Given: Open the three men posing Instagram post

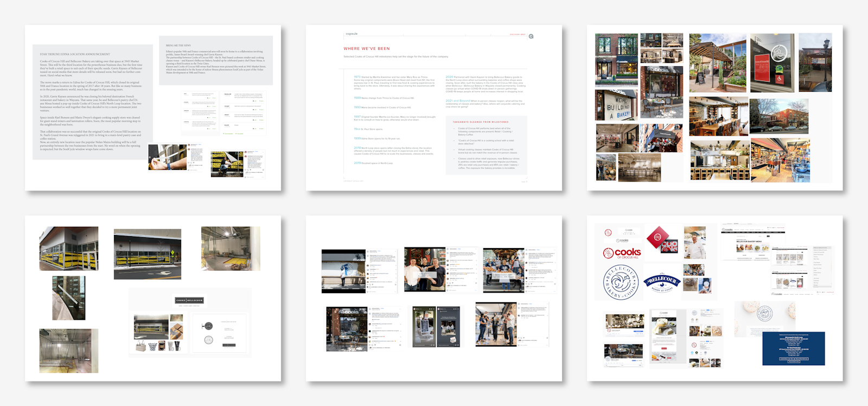Looking at the screenshot, I should click(424, 270).
